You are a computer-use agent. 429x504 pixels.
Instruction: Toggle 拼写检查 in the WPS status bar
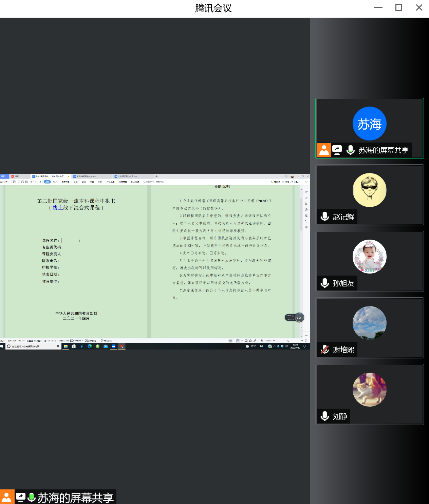pos(76,340)
